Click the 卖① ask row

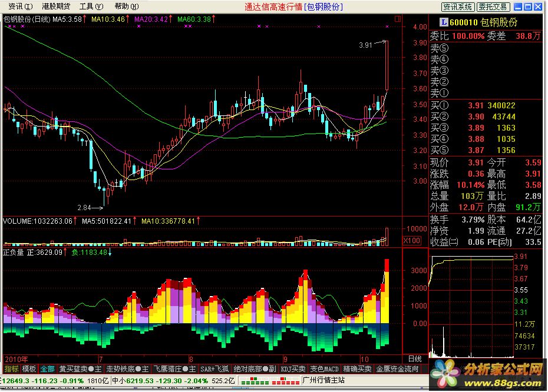[x=486, y=93]
